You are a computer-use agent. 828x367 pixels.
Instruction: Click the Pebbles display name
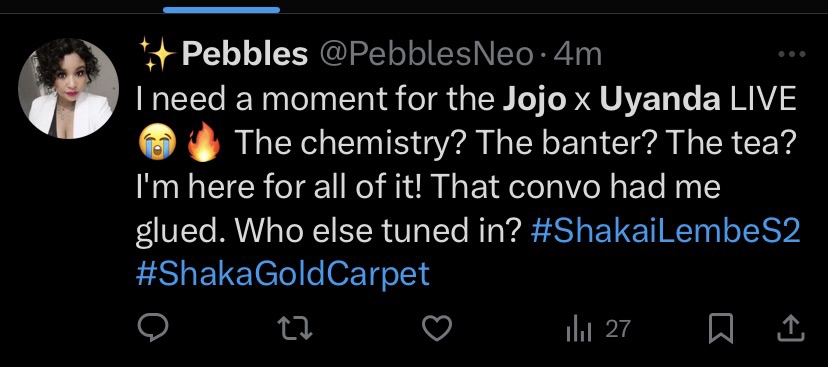(245, 54)
